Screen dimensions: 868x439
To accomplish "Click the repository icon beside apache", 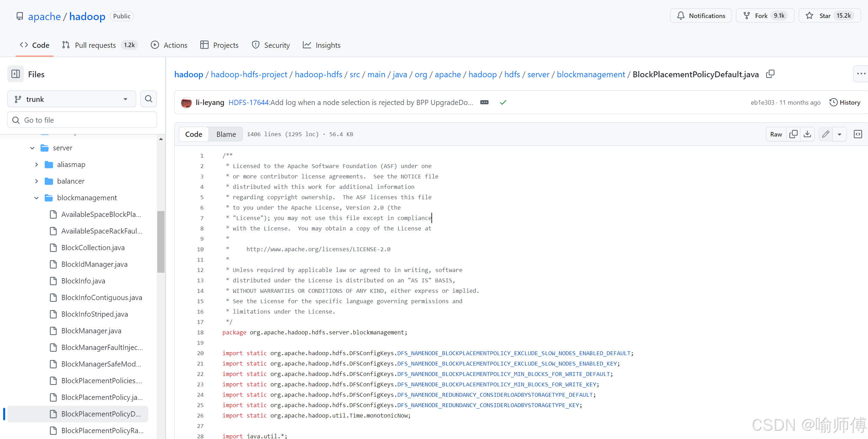I will coord(20,16).
